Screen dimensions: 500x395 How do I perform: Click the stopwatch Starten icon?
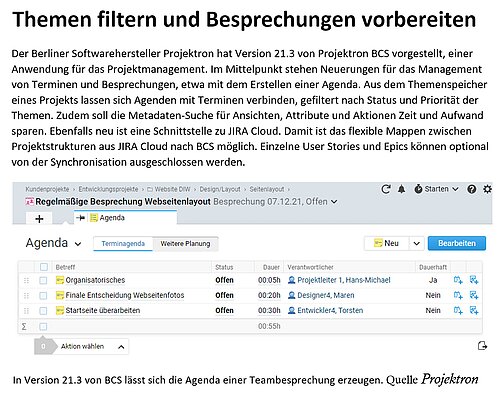[x=418, y=189]
